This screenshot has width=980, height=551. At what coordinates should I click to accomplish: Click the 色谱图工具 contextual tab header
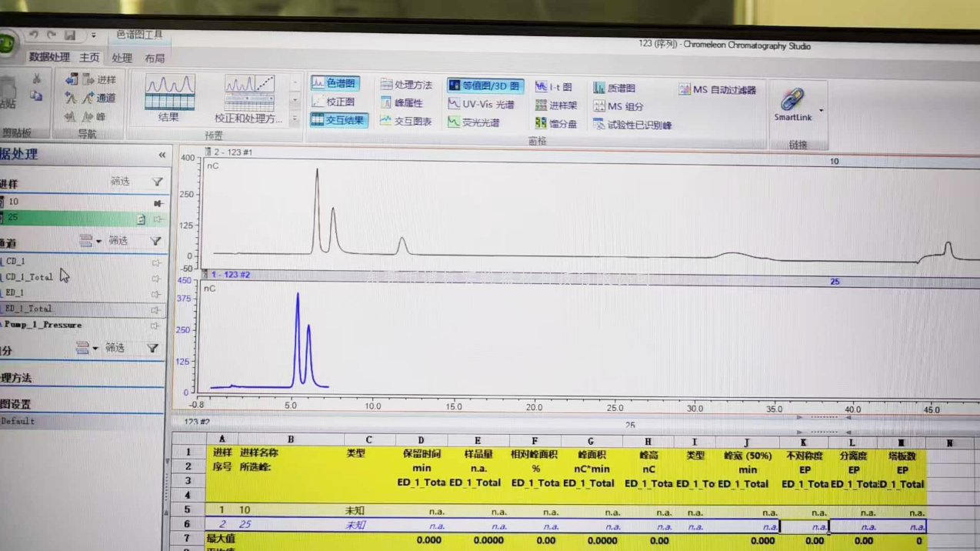click(x=139, y=35)
